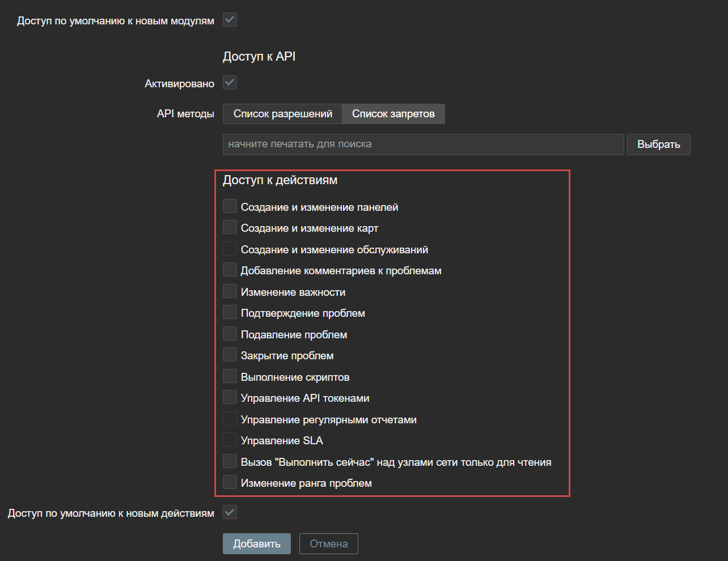The image size is (728, 561).
Task: Check Закрытие проблем checkbox
Action: tap(230, 355)
